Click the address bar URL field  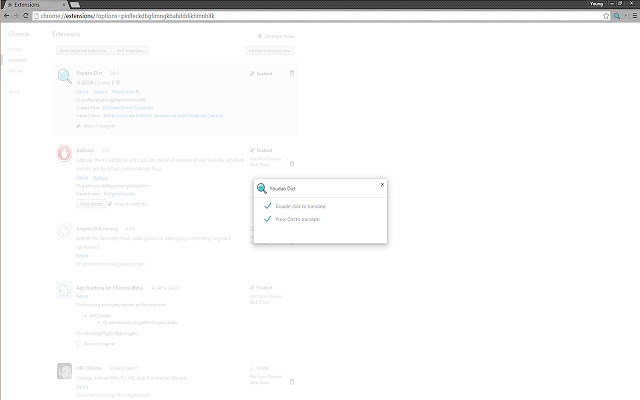click(x=316, y=16)
